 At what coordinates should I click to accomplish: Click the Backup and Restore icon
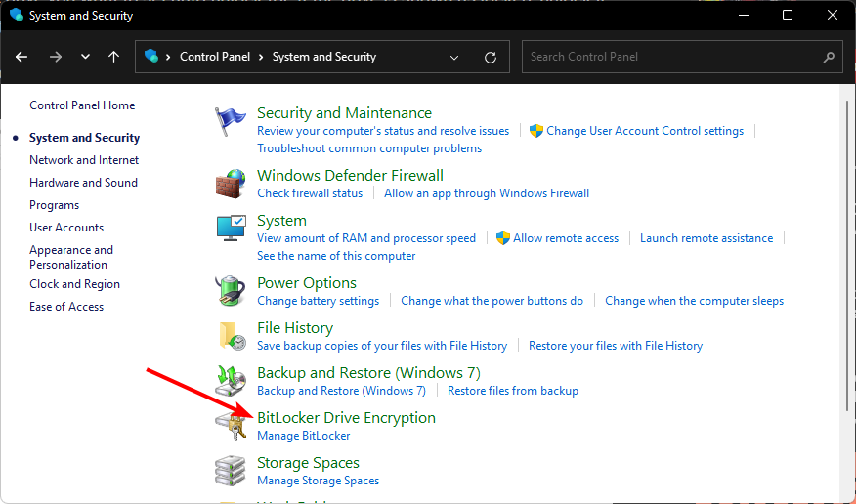[229, 381]
